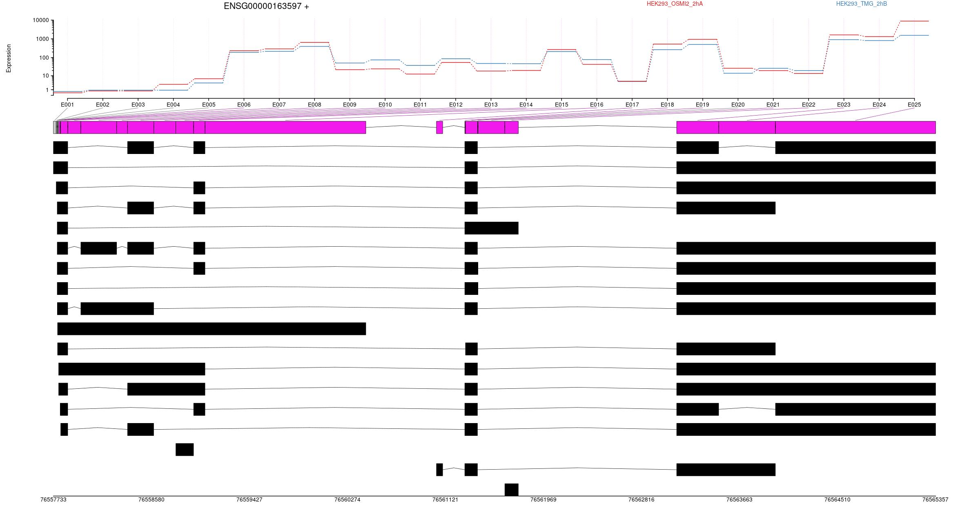Click exon label E018
The height and width of the screenshot is (506, 980).
(667, 105)
